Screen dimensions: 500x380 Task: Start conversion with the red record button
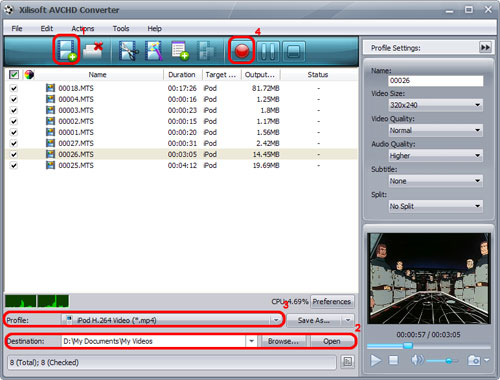pos(242,51)
